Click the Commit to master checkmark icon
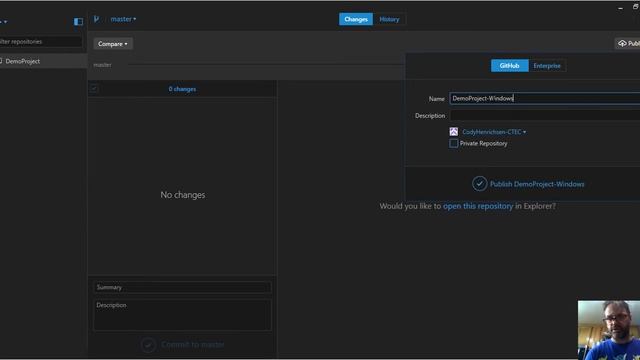 148,344
